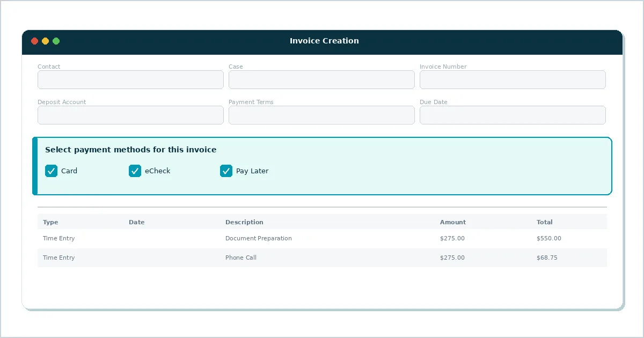The image size is (644, 338).
Task: Select the Invoice Number field
Action: [x=513, y=80]
